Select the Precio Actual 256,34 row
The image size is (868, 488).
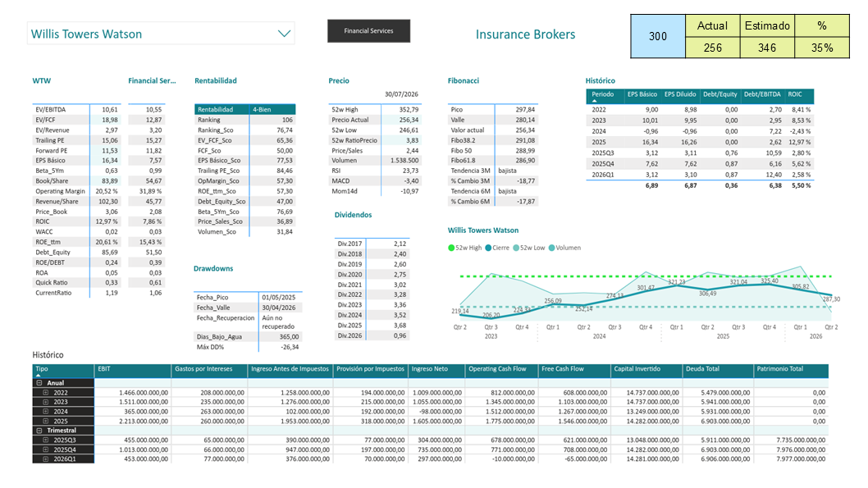pos(375,120)
